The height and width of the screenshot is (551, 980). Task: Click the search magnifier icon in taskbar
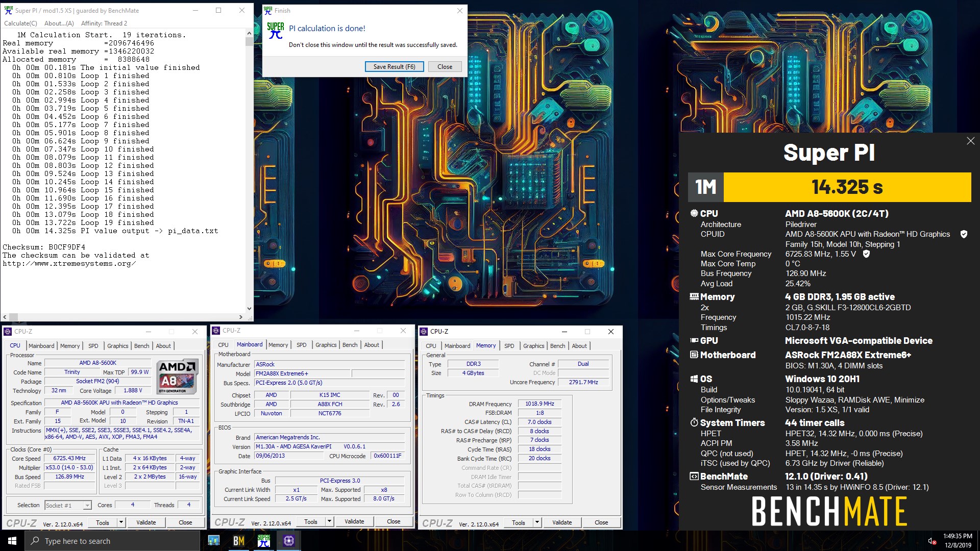pos(35,541)
